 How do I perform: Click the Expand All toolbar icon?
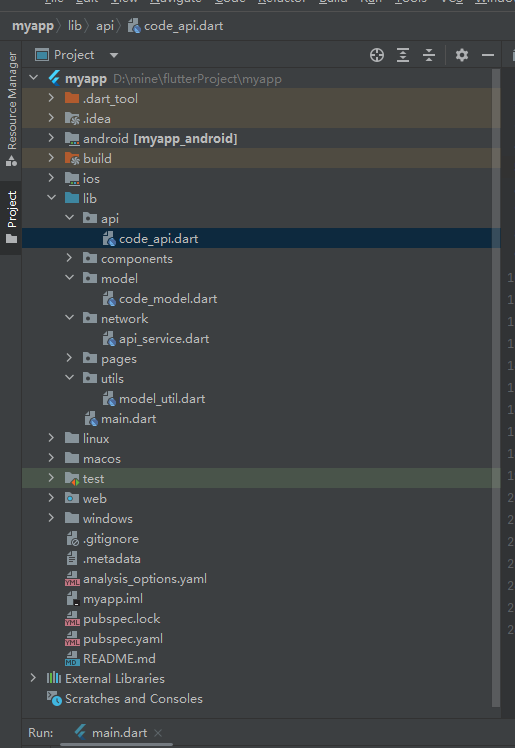pos(403,55)
